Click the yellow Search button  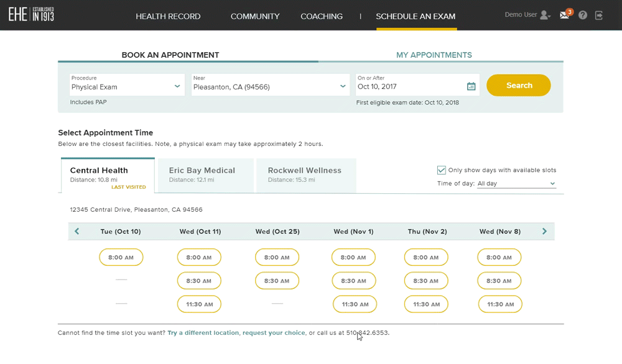coord(519,85)
